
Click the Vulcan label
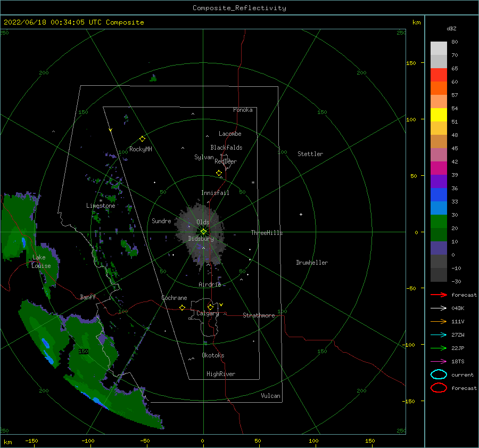pos(271,396)
